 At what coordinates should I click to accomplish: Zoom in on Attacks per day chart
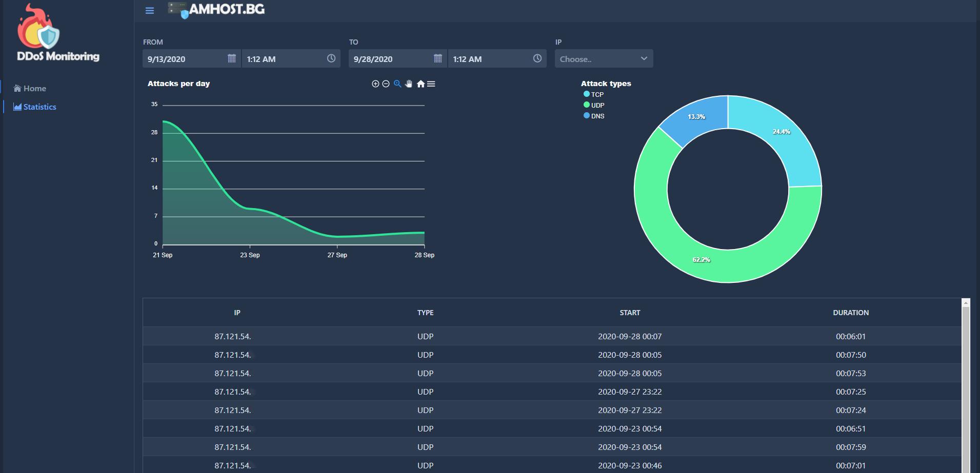[375, 84]
